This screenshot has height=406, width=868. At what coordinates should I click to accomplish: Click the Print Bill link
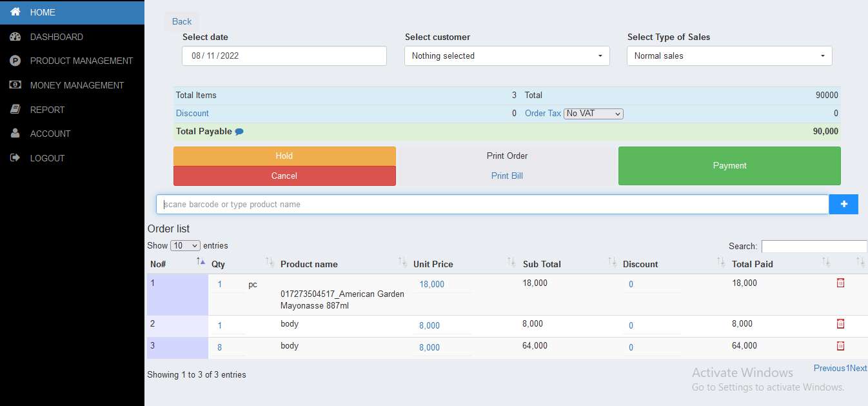[x=507, y=176]
